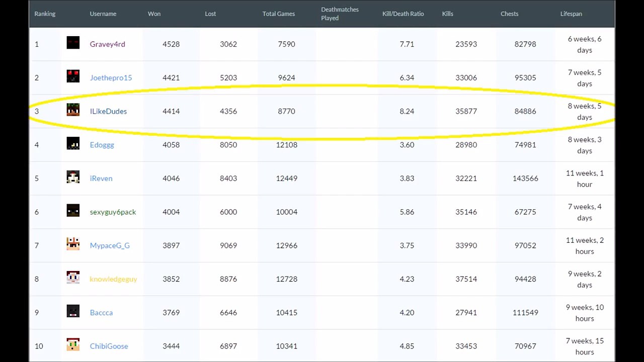
Task: Select ILikeDudes kill/death ratio 8.24
Action: (x=407, y=111)
